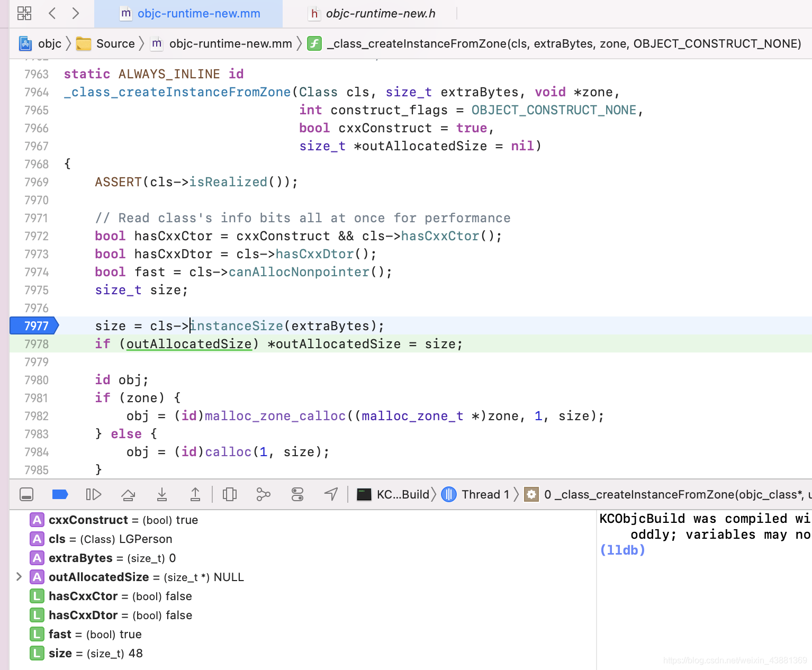Screen dimensions: 812x670
Task: Open function list in jump bar
Action: point(554,43)
